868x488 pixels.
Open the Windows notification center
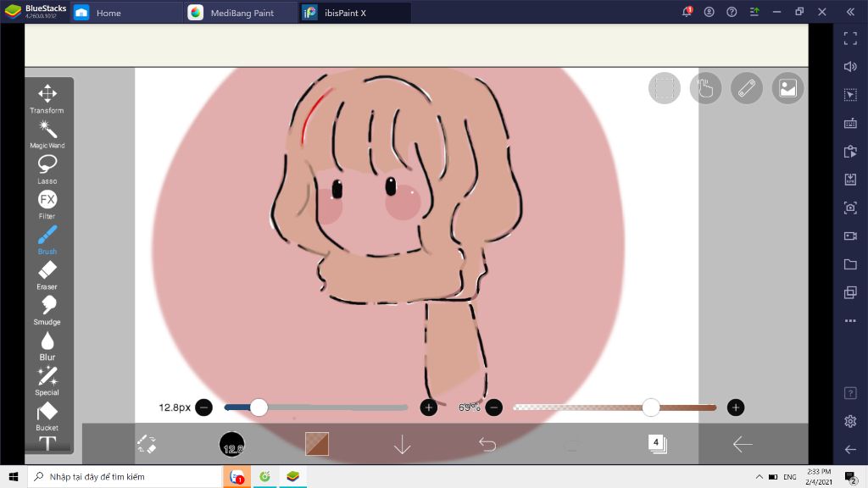point(851,476)
